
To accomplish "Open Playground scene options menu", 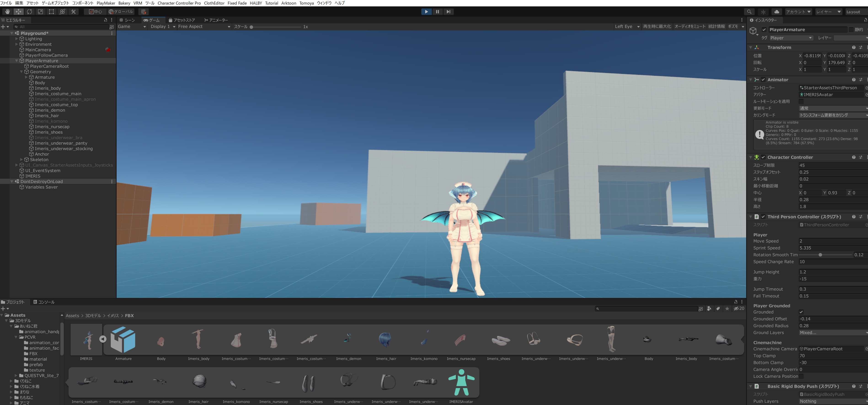I will tap(112, 33).
